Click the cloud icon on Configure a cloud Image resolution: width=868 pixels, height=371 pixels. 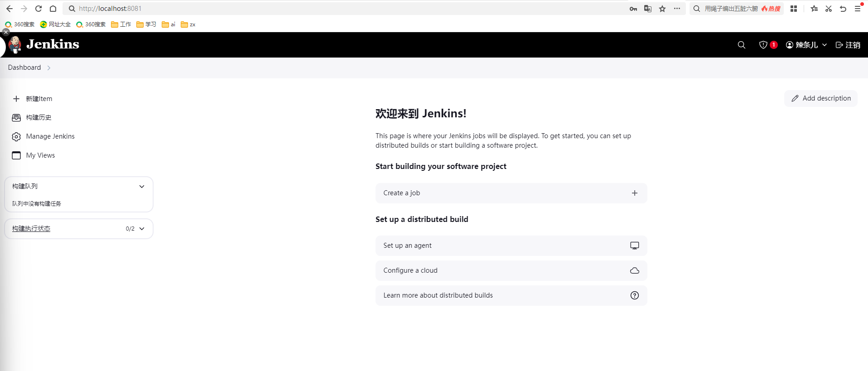635,270
